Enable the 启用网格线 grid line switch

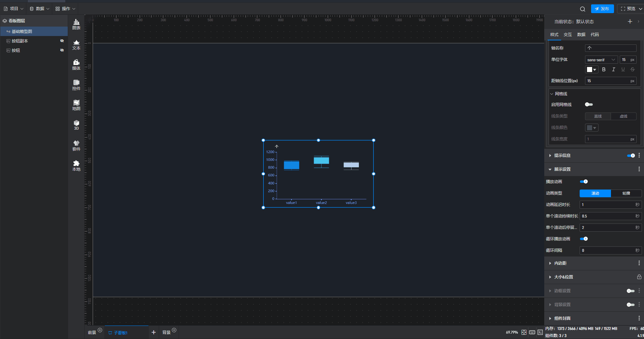tap(589, 104)
